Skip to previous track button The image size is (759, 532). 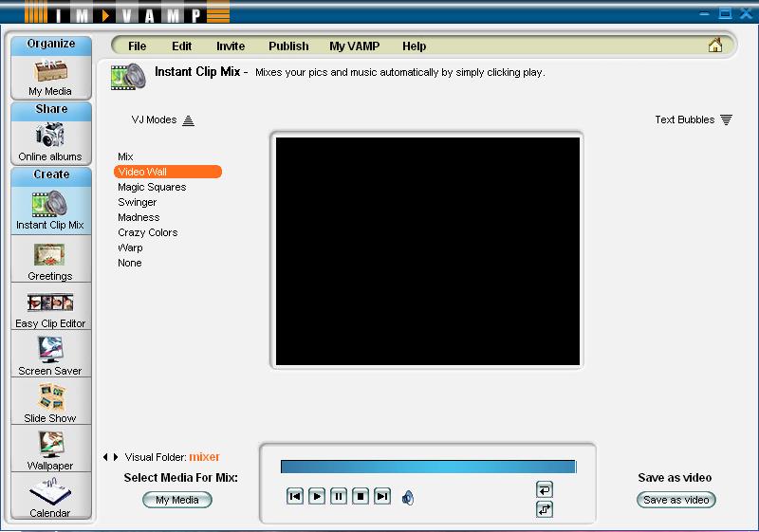coord(295,496)
